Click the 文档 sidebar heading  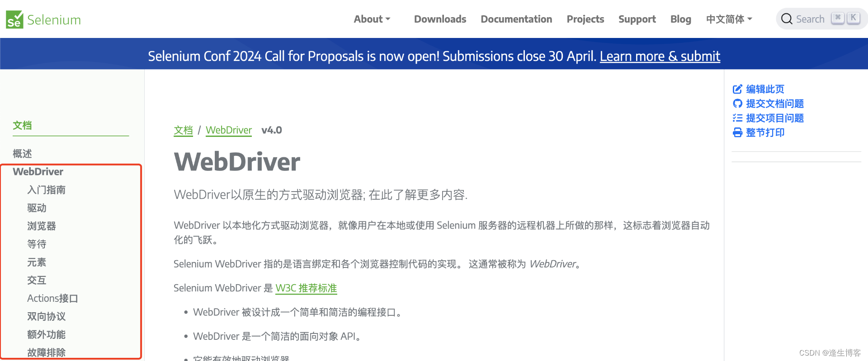(x=22, y=125)
